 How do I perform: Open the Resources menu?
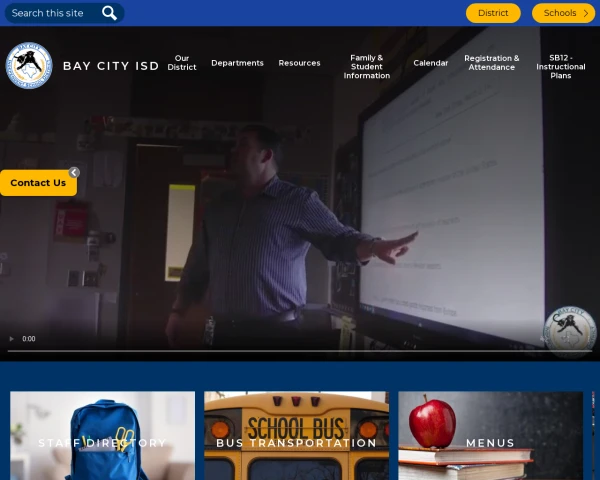click(299, 63)
